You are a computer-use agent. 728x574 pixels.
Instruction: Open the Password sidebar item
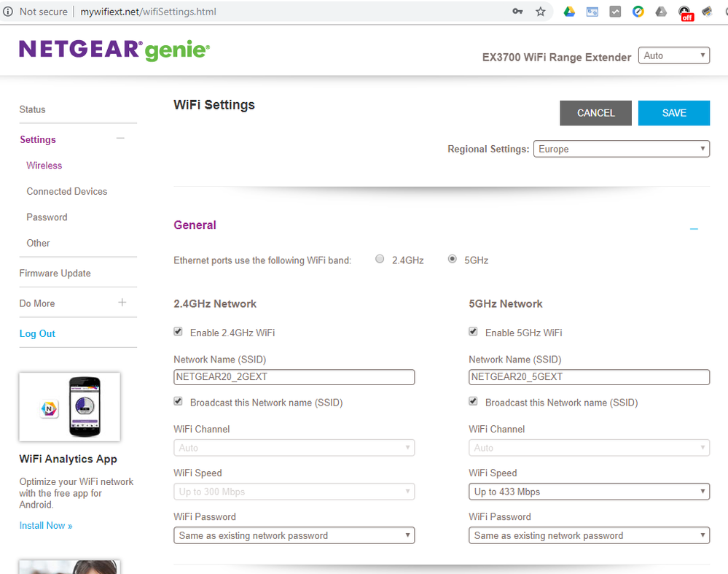pos(47,217)
